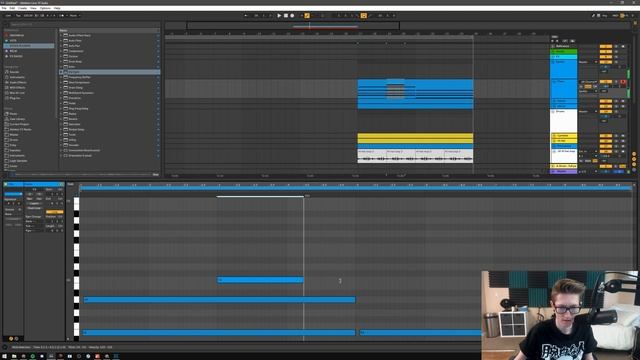
Task: Open the Edit menu
Action: pyautogui.click(x=12, y=8)
